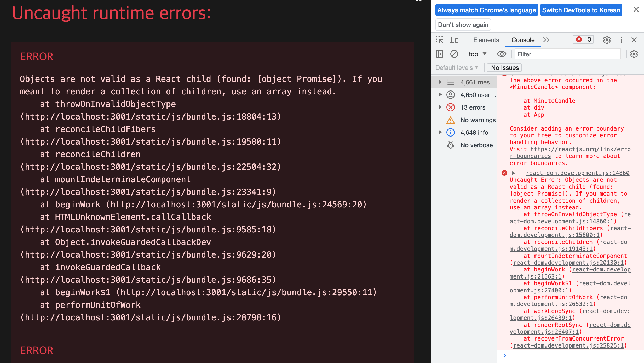Screen dimensions: 644x363
Task: Open recoverFromConcurrentError source link
Action: [x=568, y=346]
